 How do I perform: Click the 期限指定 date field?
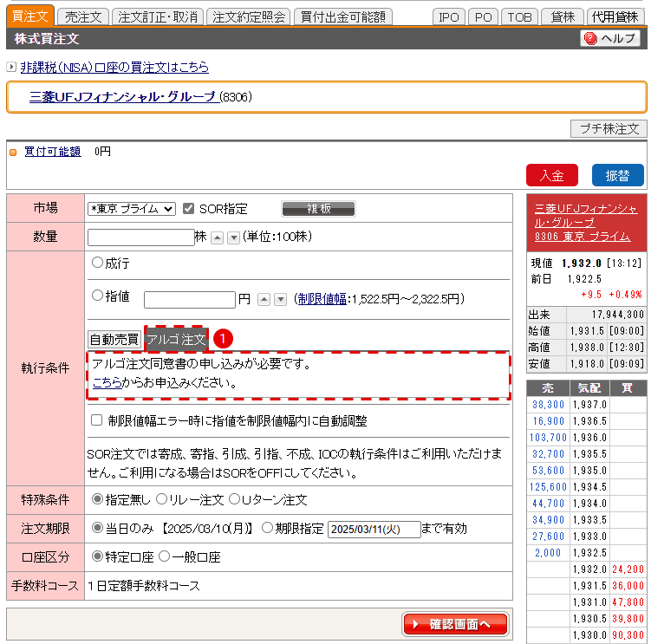pyautogui.click(x=374, y=529)
